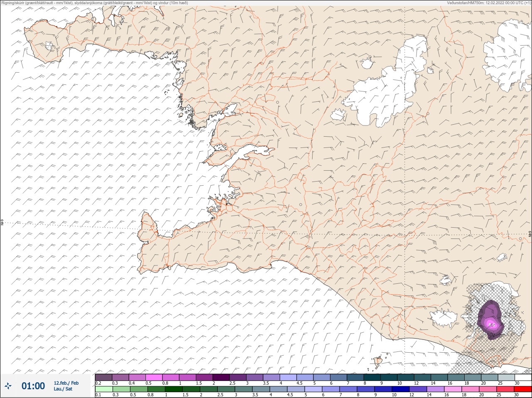Pick the bright magenta swatch between 0.5 and 0.8
This screenshot has width=532, height=398.
point(154,377)
